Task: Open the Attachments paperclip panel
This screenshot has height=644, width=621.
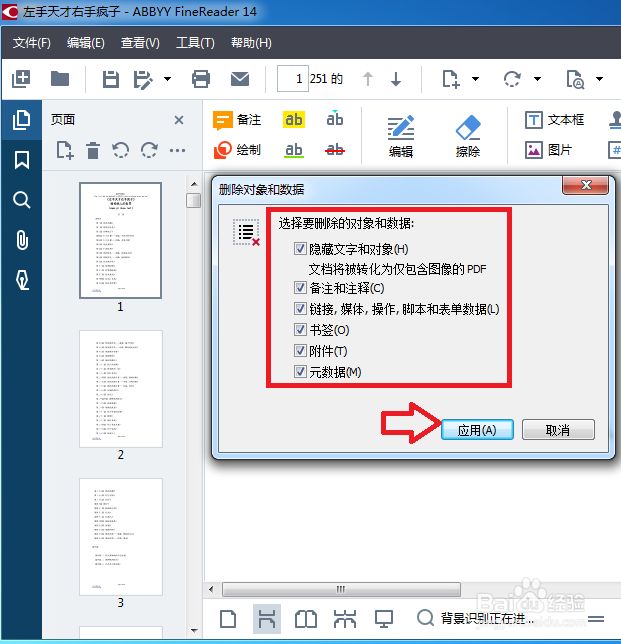Action: click(22, 240)
